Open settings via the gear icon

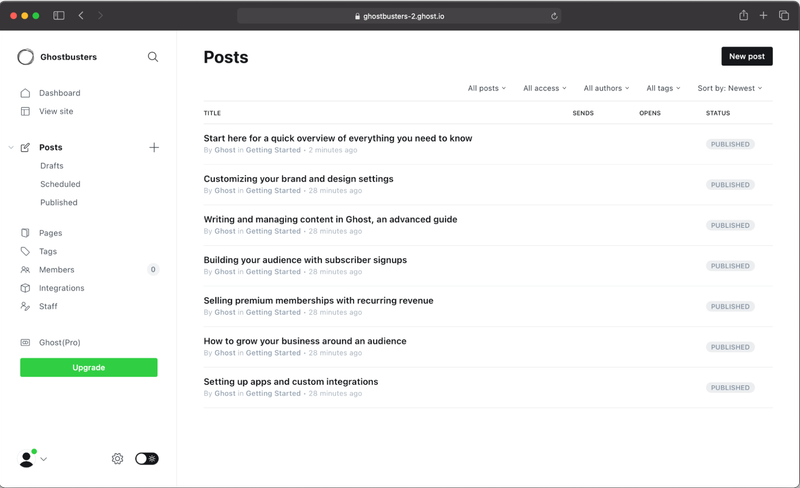click(117, 458)
